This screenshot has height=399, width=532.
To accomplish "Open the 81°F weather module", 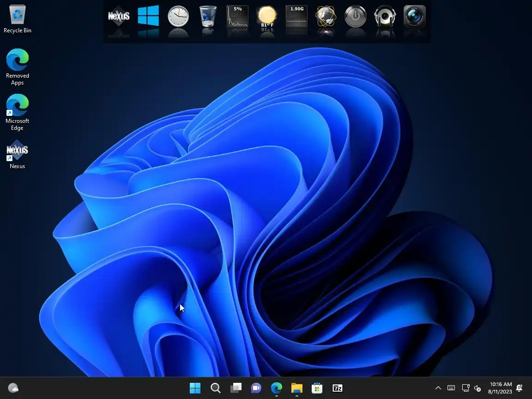I will (267, 16).
